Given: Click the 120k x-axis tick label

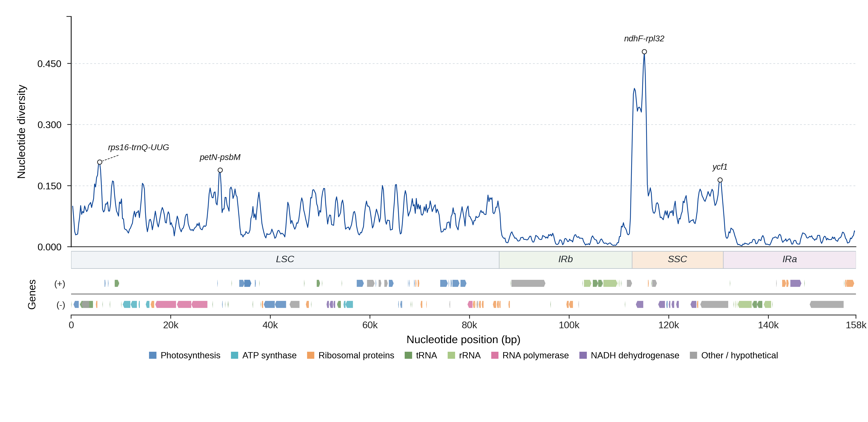Looking at the screenshot, I should (x=669, y=325).
